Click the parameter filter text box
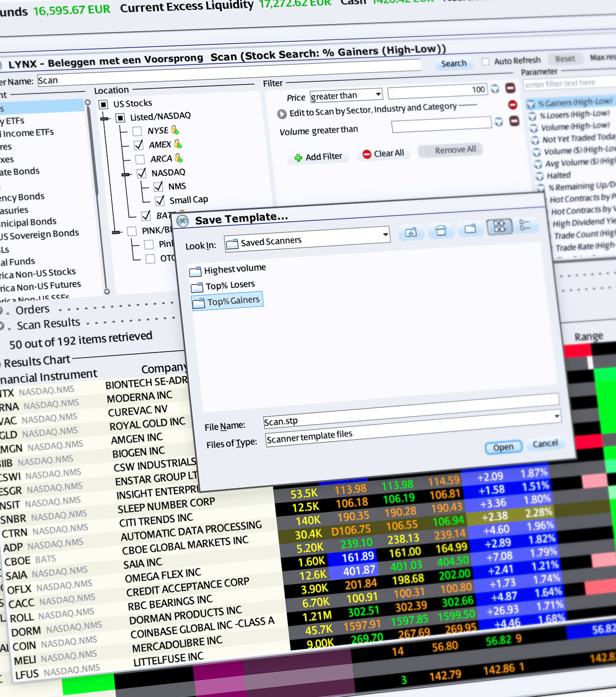Viewport: 616px width, 697px height. [x=570, y=83]
